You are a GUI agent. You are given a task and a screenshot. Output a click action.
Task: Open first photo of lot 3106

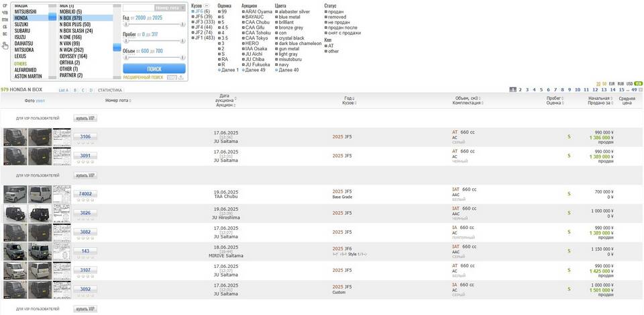click(15, 137)
